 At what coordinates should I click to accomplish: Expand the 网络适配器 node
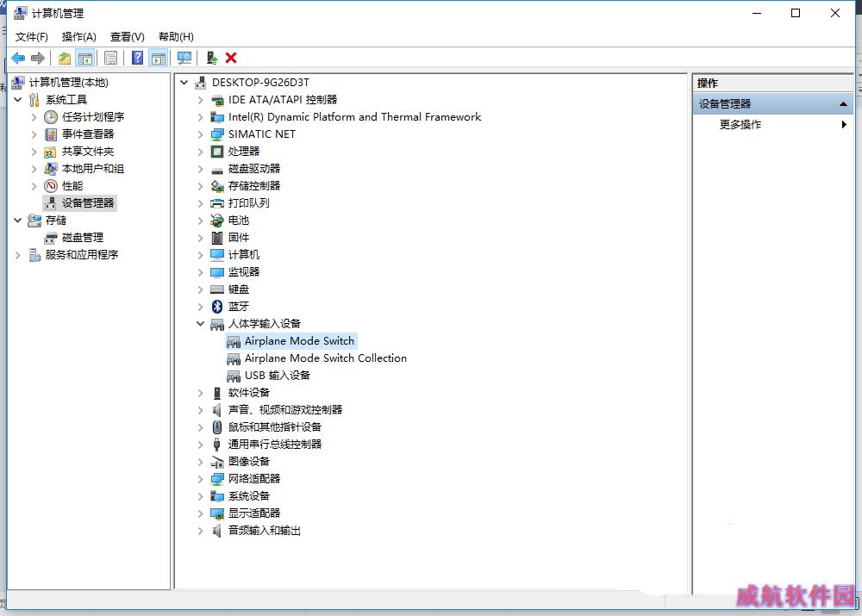pos(200,479)
